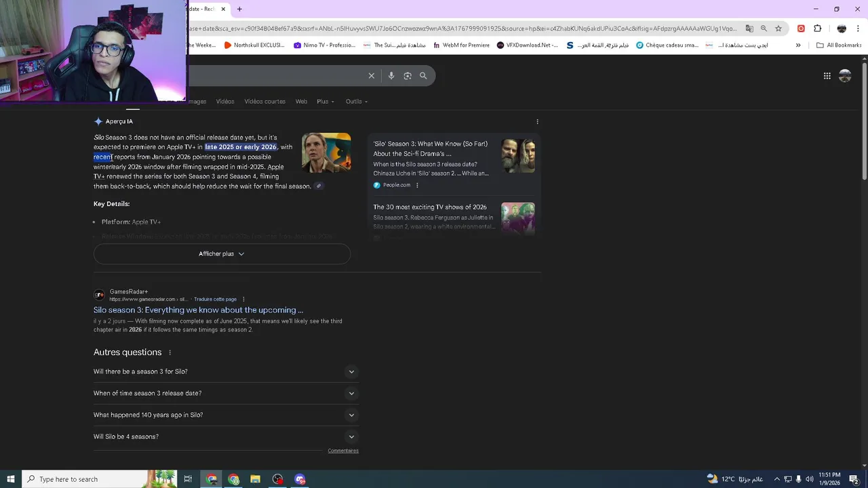Open the Google apps grid
Screen dimensions: 868x488
click(x=827, y=76)
